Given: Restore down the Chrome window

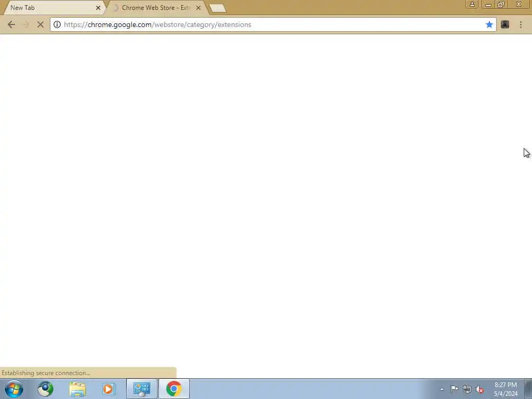Looking at the screenshot, I should pos(501,4).
